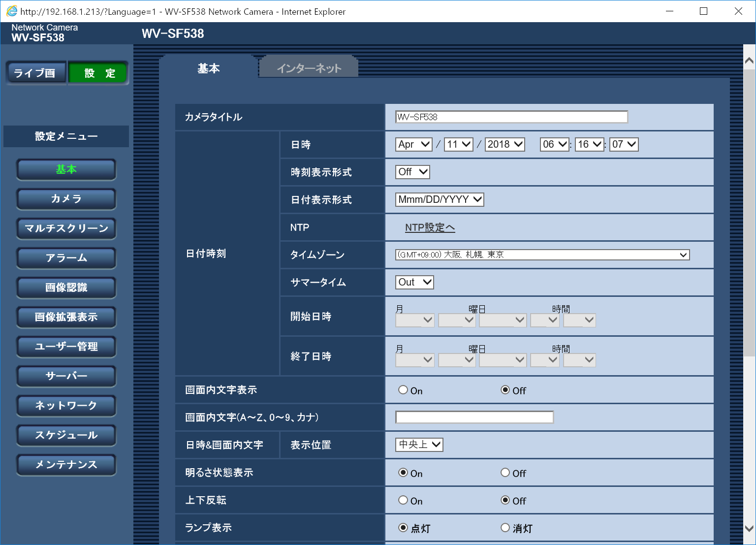The image size is (756, 545).
Task: Set 上下反転 to On
Action: (x=403, y=500)
